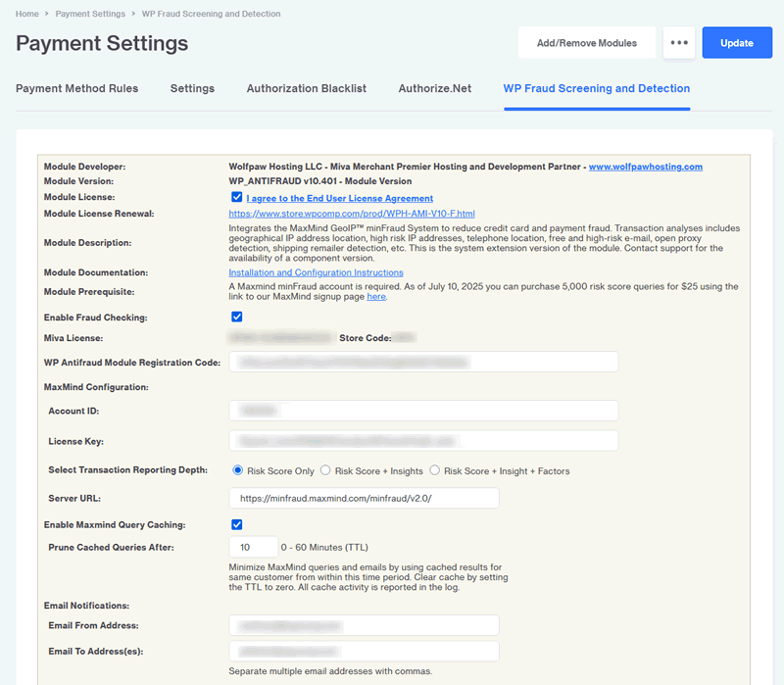Click the MaxMind License Key field

click(x=423, y=441)
